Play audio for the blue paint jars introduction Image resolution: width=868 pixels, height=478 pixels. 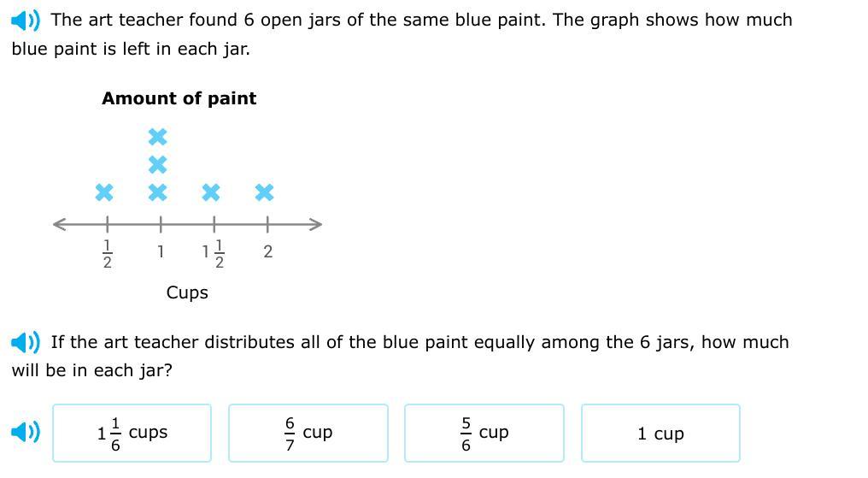pyautogui.click(x=26, y=21)
